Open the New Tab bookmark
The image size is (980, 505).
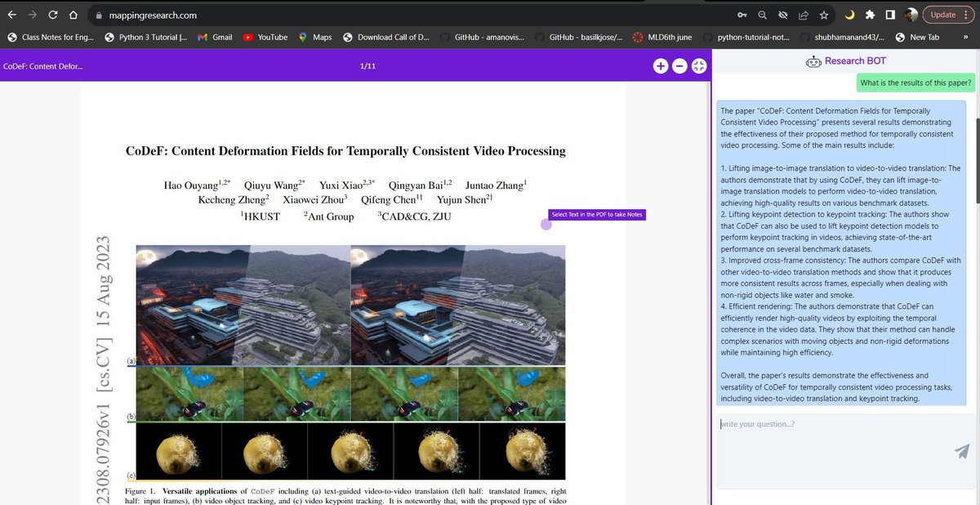click(918, 37)
